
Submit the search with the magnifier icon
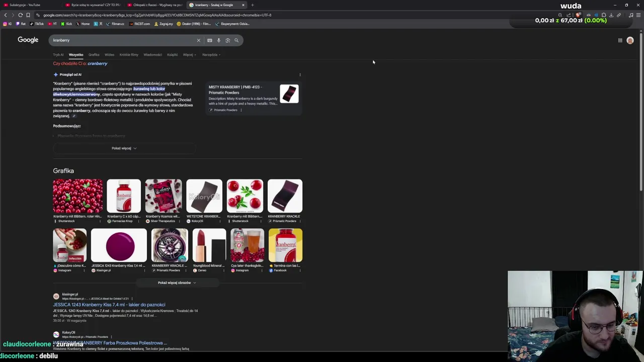tap(236, 40)
